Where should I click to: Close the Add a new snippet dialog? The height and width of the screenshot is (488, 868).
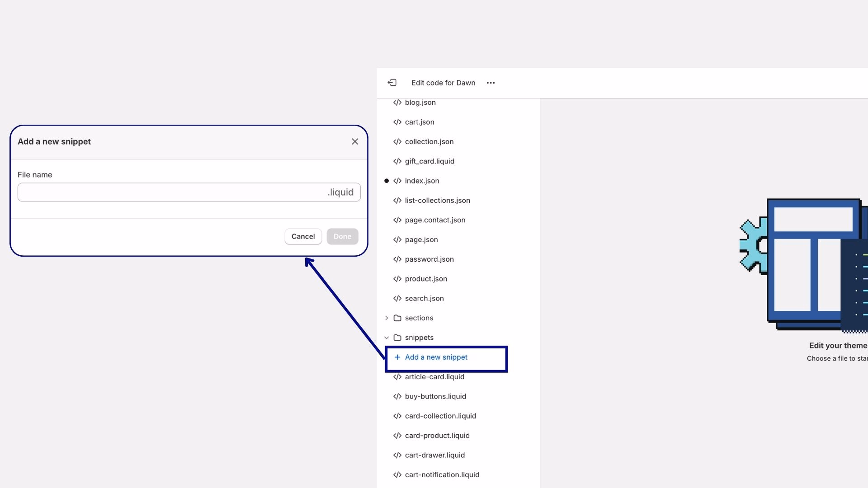(355, 141)
